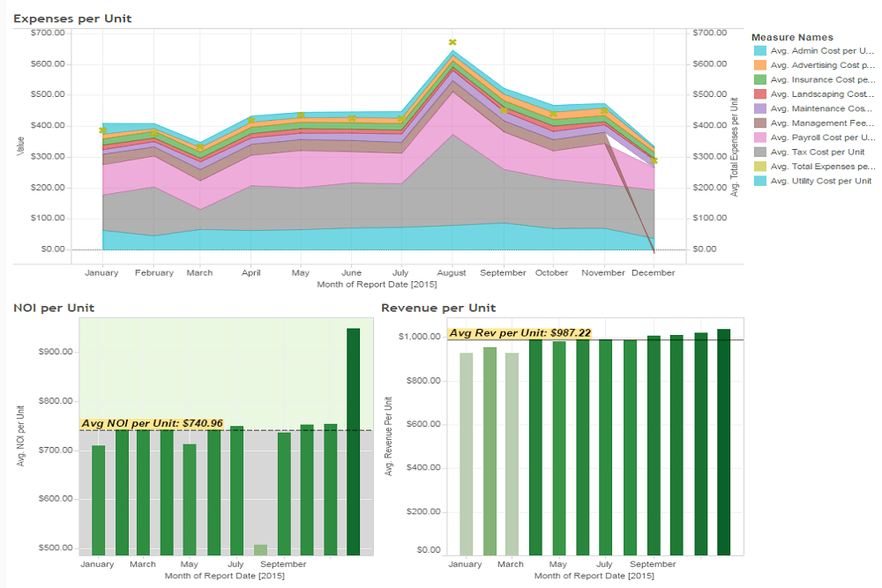Viewport: 882px width, 588px height.
Task: Select the short August bar in NOI chart
Action: click(x=260, y=550)
